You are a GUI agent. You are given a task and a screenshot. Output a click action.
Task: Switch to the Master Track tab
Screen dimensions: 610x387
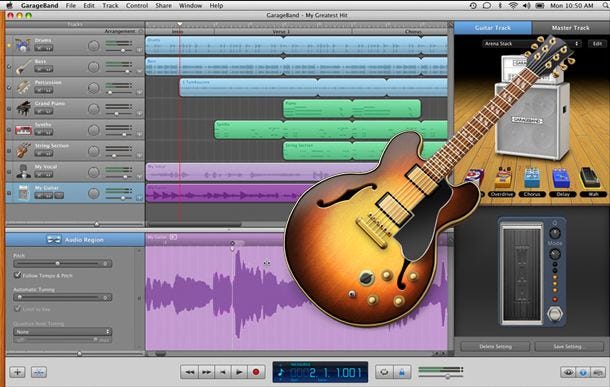tap(570, 28)
